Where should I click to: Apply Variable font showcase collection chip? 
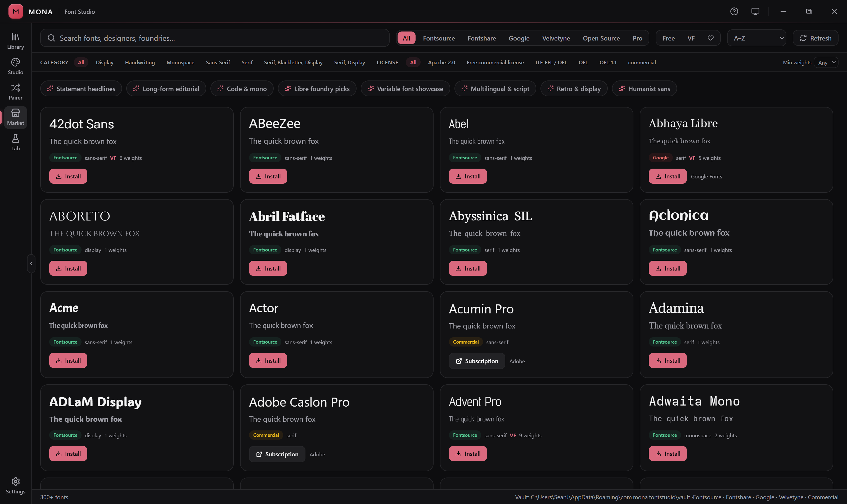[x=405, y=89]
